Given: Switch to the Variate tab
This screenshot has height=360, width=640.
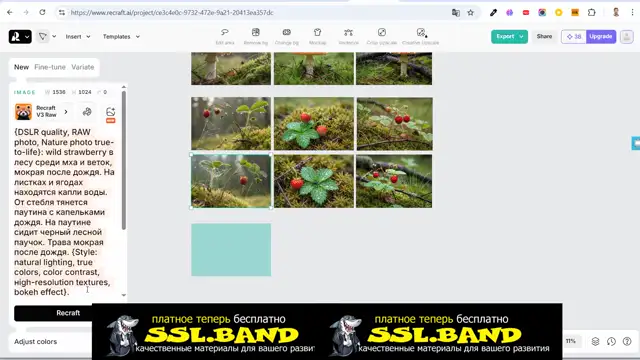Looking at the screenshot, I should tap(82, 67).
